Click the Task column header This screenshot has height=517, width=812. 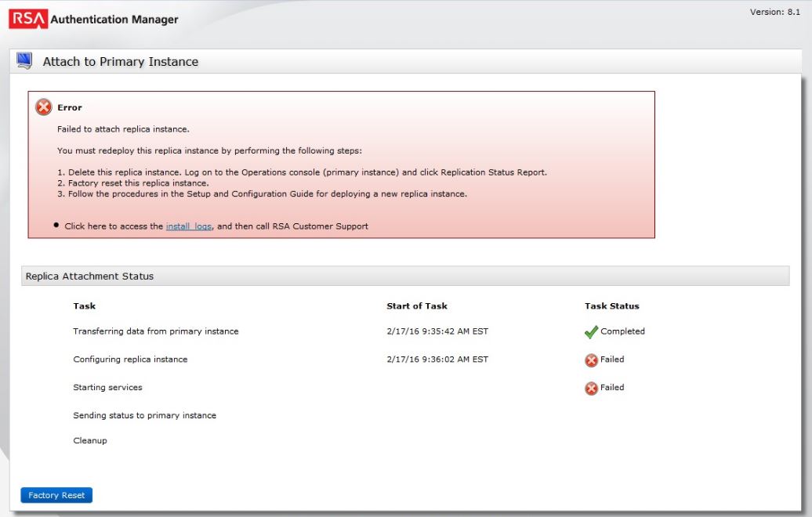pos(85,306)
